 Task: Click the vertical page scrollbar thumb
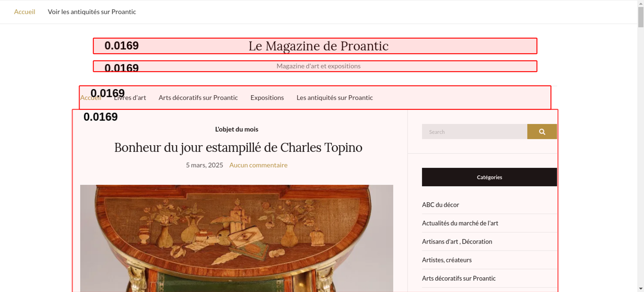[x=640, y=17]
